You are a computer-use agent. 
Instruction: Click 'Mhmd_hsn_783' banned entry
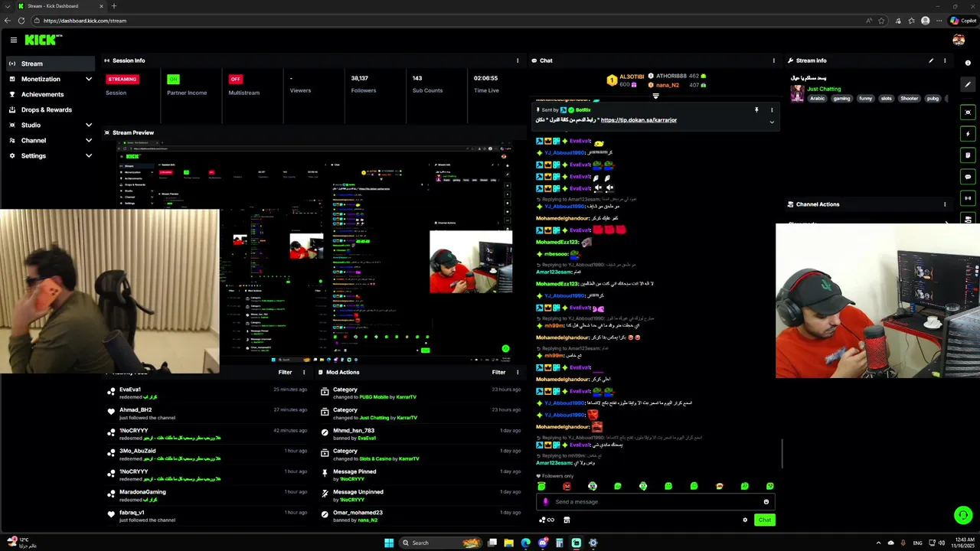[x=420, y=434]
